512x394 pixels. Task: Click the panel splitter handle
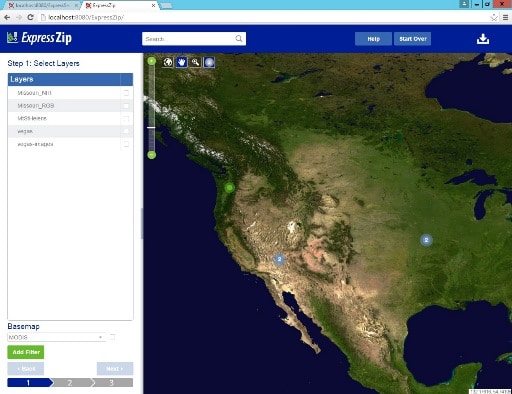[x=142, y=223]
